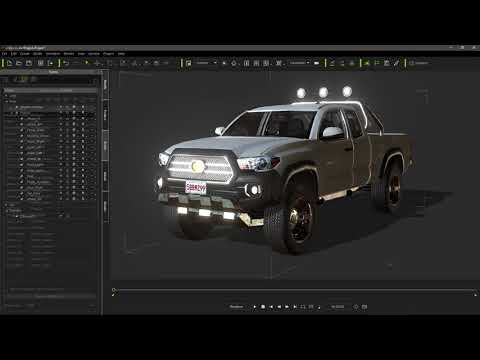
Task: Click the preview camera icon in toolbar
Action: 189,63
